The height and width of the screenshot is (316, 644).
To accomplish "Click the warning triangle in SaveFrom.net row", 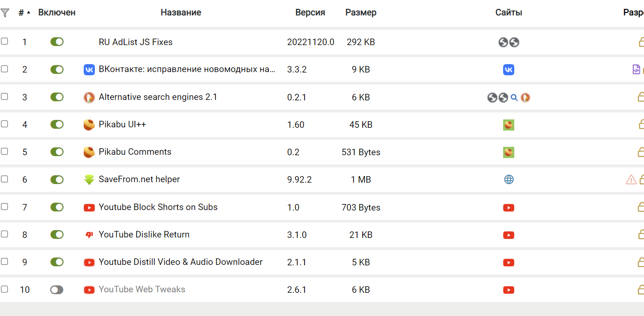I will point(631,179).
